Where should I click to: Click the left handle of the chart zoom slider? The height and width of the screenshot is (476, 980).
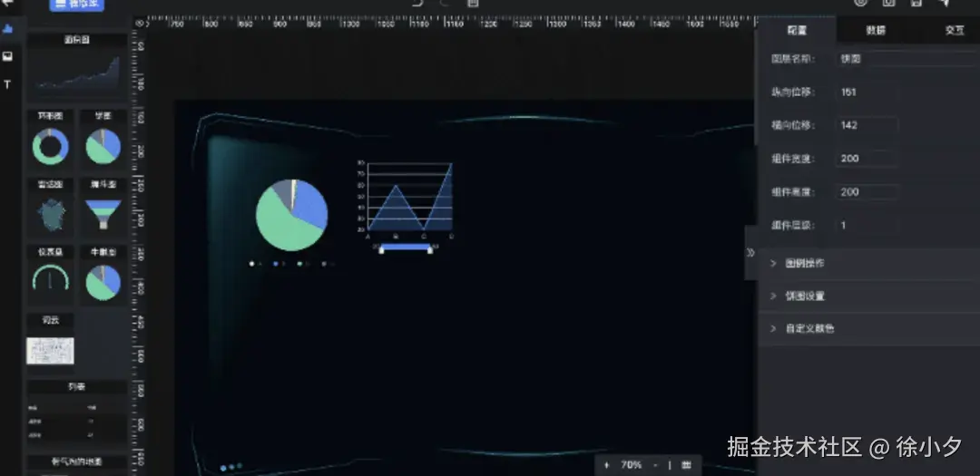click(381, 250)
